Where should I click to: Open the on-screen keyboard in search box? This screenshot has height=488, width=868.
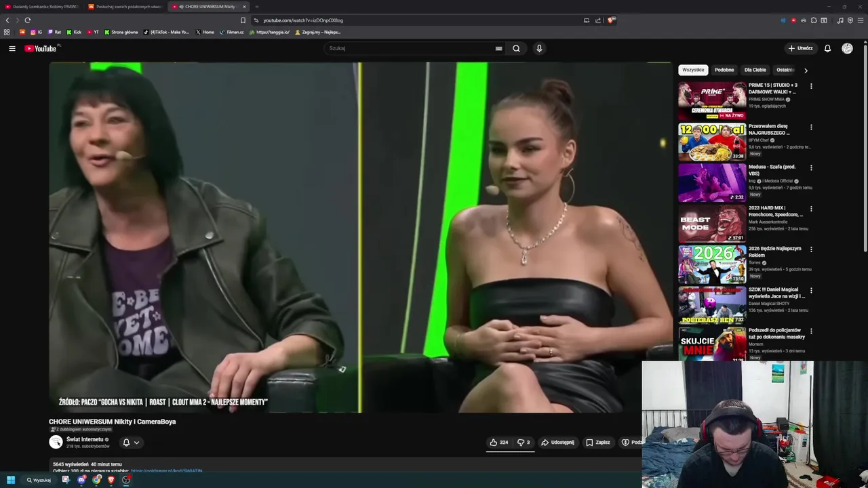pos(498,48)
